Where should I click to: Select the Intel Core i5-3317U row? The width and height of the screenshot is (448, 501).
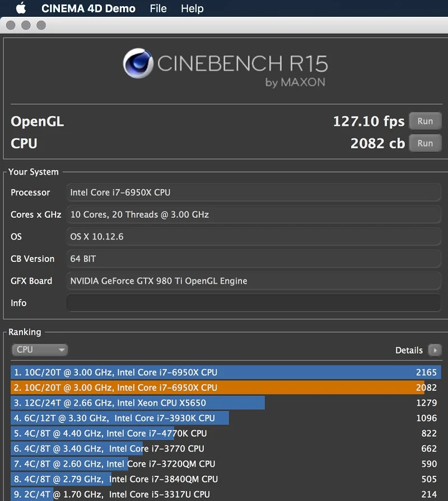226,494
